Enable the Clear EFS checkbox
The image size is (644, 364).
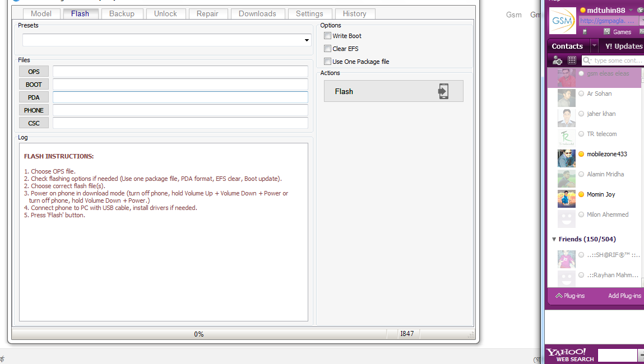point(327,48)
